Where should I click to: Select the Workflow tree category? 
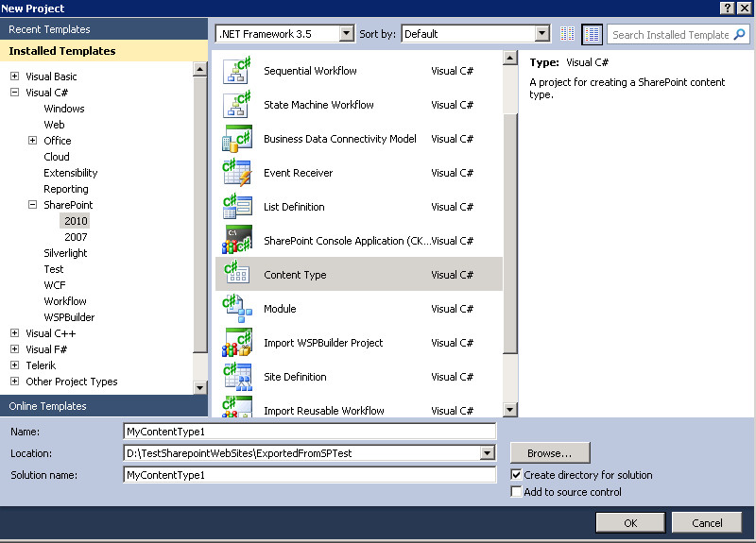(x=65, y=301)
